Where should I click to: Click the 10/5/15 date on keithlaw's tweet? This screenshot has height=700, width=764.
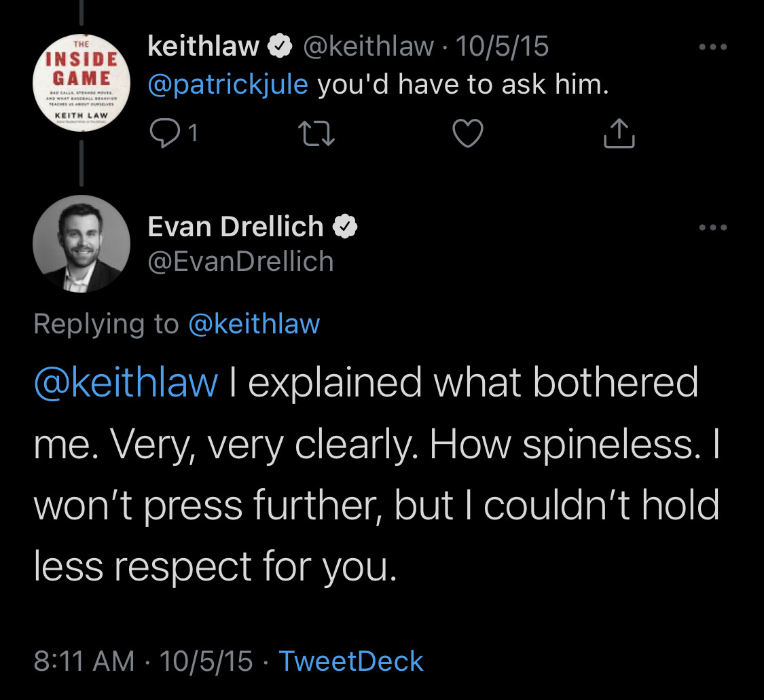coord(502,46)
